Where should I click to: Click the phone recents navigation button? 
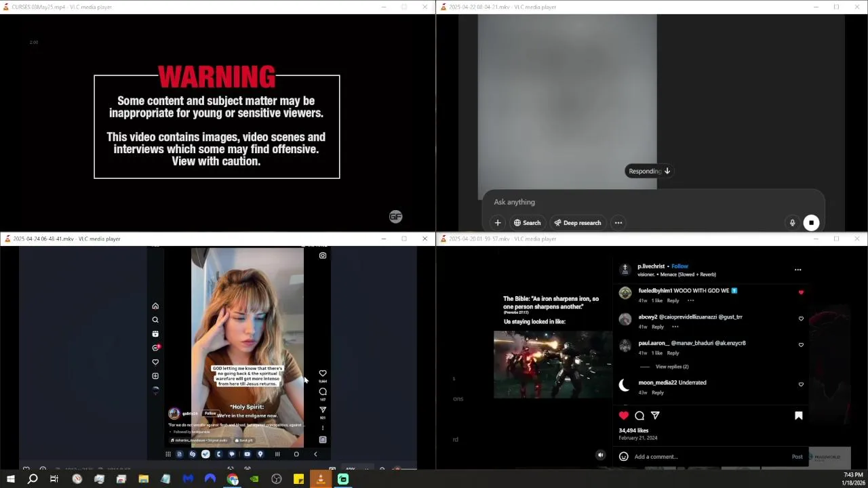(x=277, y=454)
